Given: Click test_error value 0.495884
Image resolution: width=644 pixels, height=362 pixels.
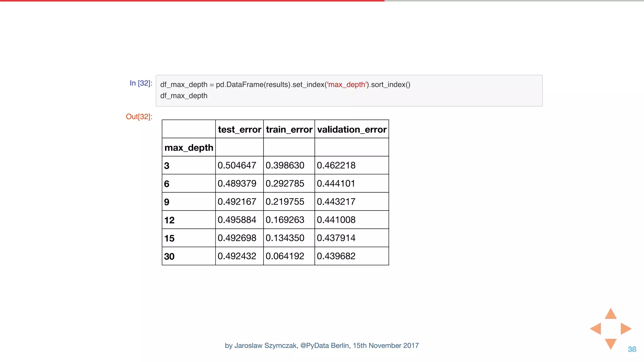Looking at the screenshot, I should [x=237, y=220].
